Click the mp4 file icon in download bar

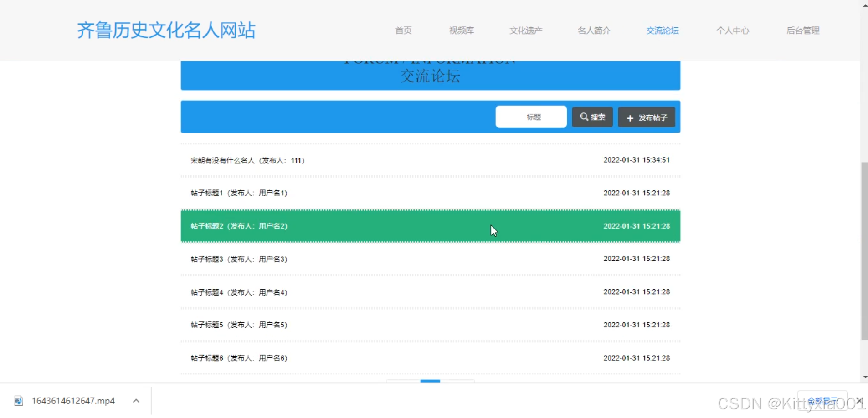(18, 401)
